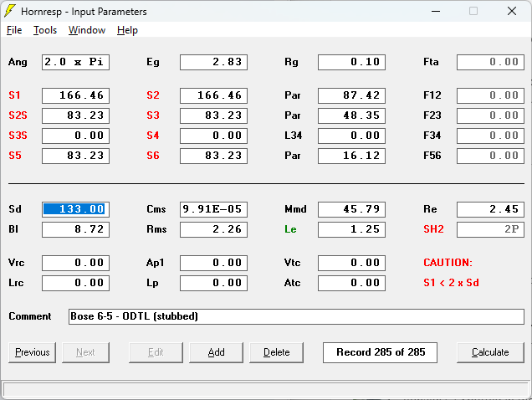Click the S3 field showing 83.23
The width and height of the screenshot is (532, 400).
(214, 115)
